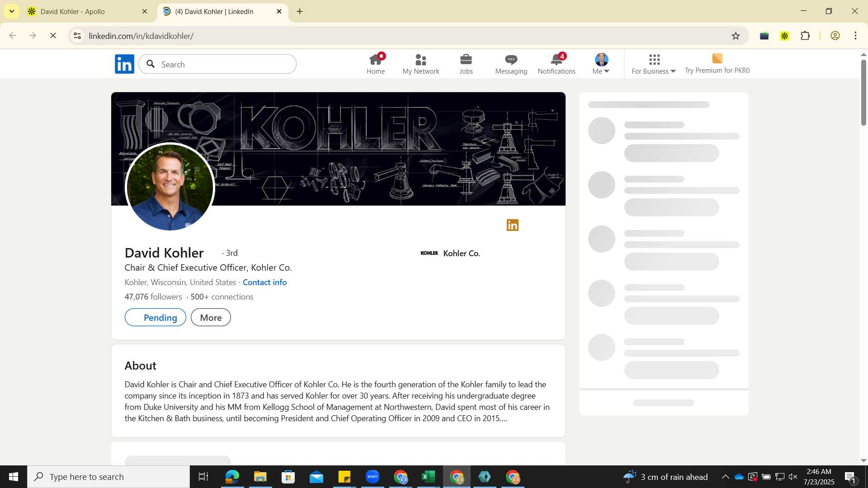The image size is (868, 488).
Task: Open the Kohler banner image
Action: [x=338, y=149]
